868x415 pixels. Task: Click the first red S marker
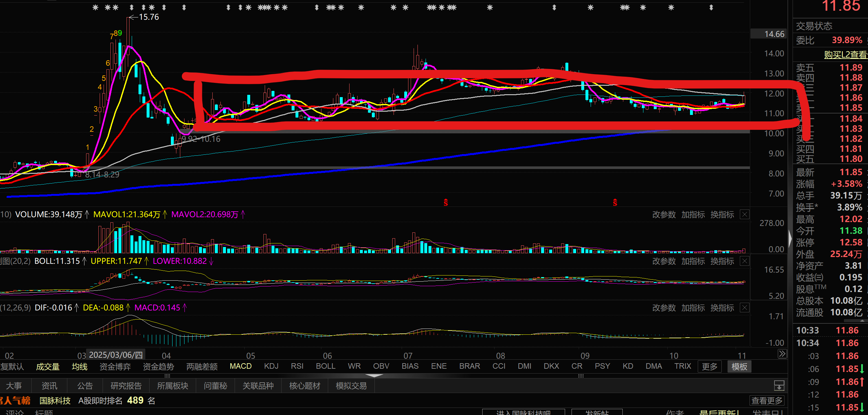[x=446, y=202]
